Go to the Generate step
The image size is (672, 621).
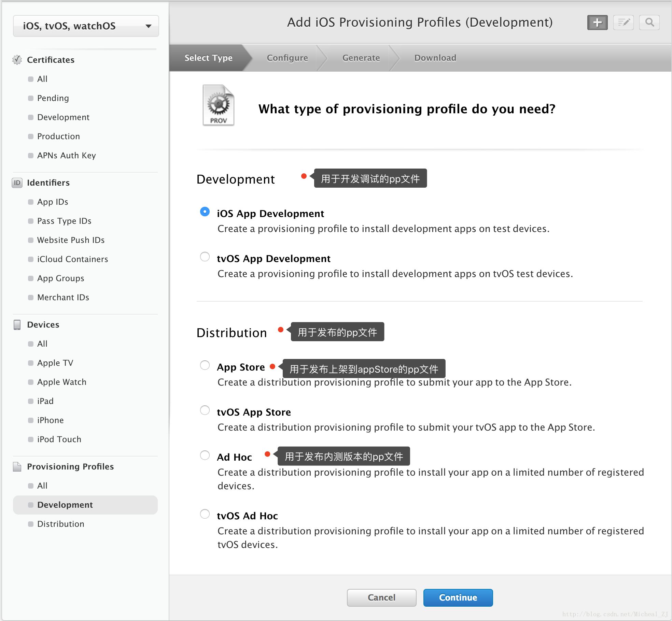(361, 58)
